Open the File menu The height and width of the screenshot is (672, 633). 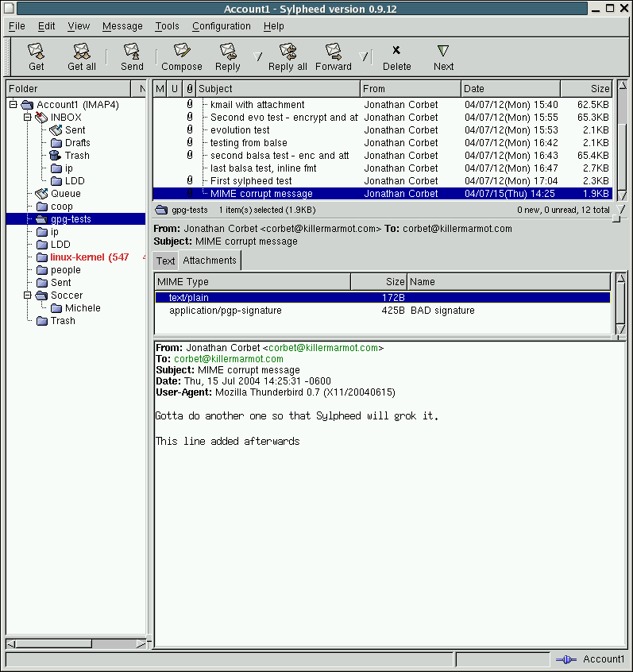(17, 26)
